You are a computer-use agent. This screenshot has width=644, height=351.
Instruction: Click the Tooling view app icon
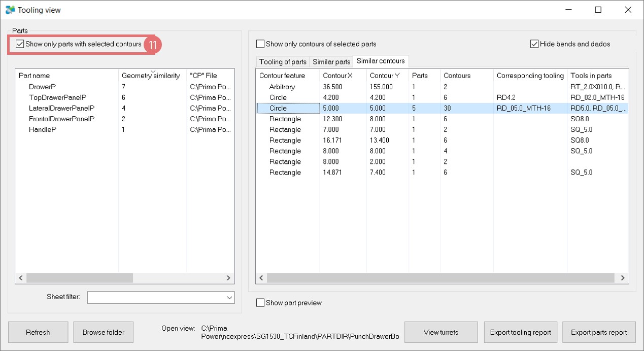10,10
